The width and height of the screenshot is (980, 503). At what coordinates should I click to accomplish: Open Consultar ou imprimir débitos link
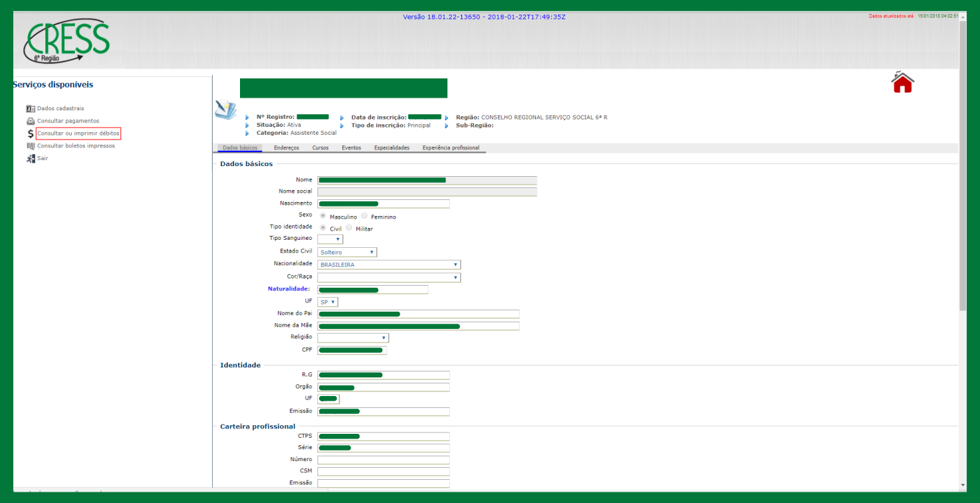pyautogui.click(x=78, y=134)
